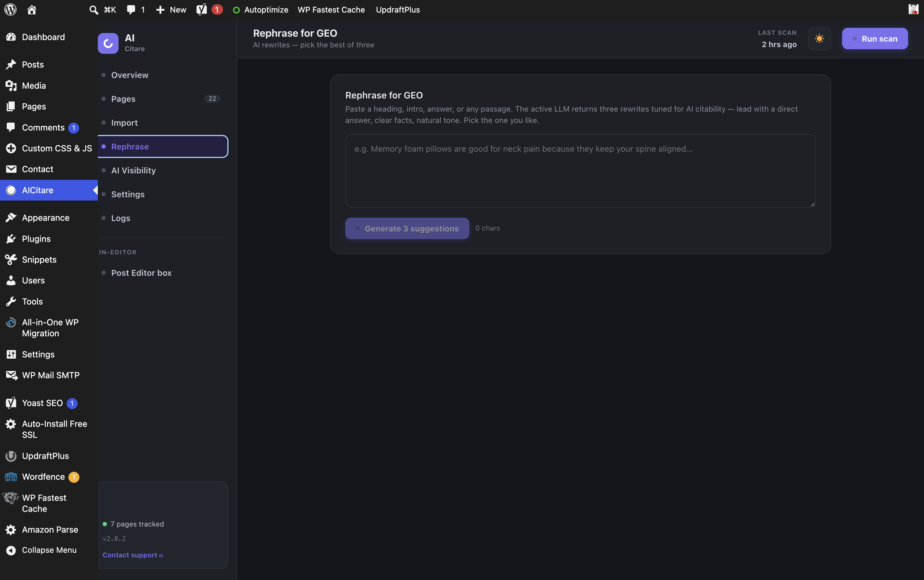Click the Contact envelope icon
924x580 pixels.
[x=11, y=169]
